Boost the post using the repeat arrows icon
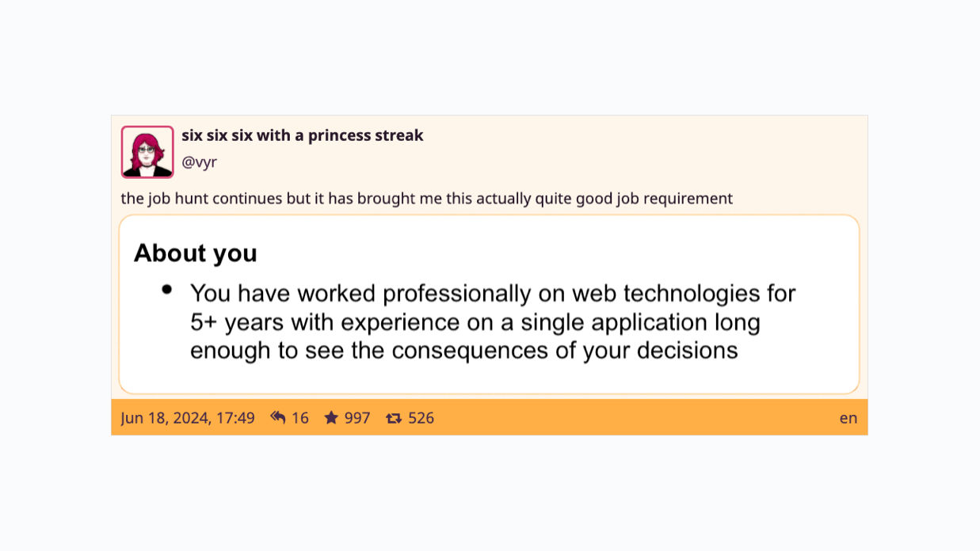980x551 pixels. (394, 417)
